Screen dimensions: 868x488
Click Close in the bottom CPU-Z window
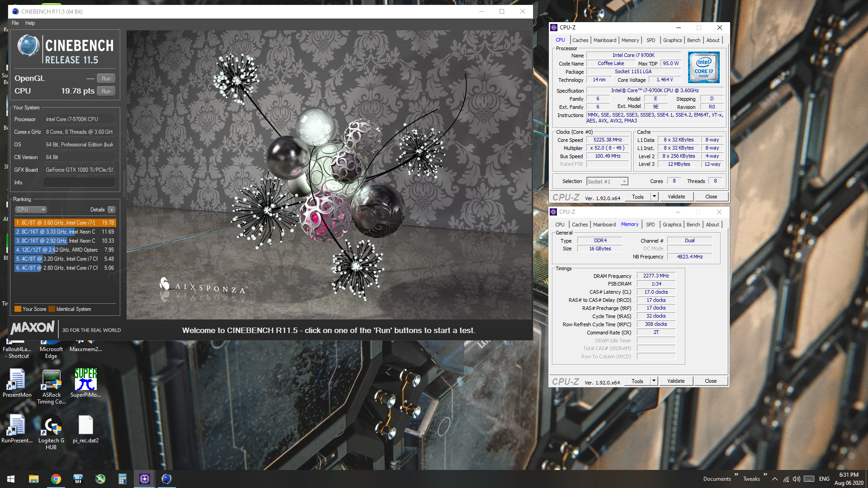click(711, 381)
